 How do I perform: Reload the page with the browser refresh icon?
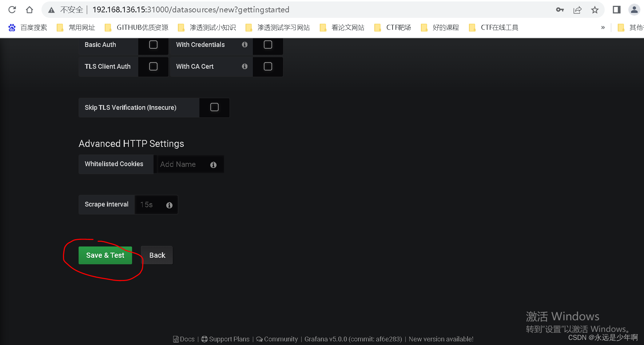12,10
